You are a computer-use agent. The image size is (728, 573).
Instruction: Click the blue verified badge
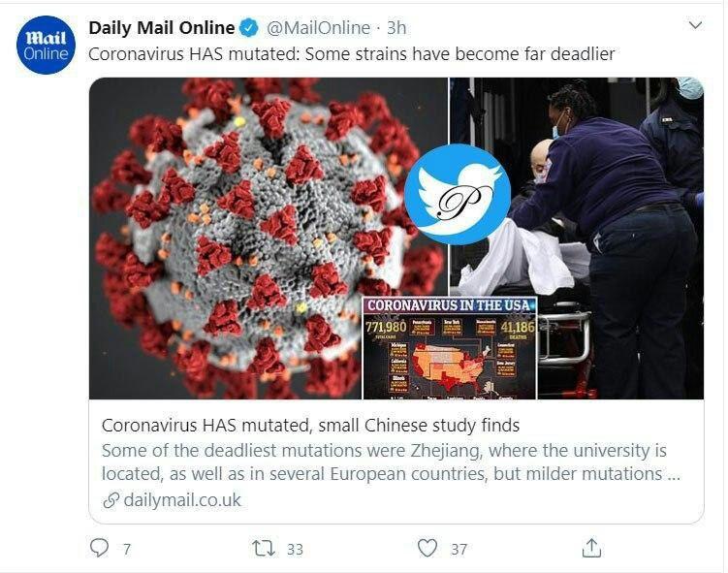pos(248,28)
